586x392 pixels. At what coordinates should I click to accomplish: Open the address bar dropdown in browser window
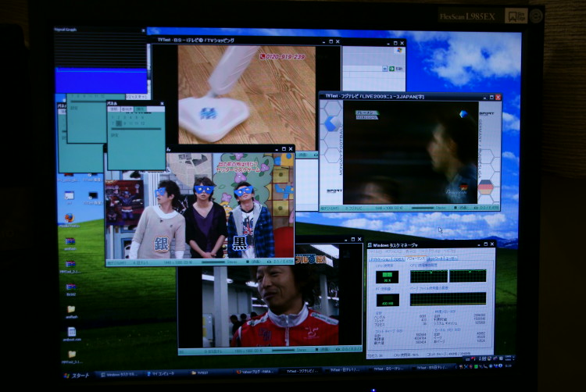384,69
